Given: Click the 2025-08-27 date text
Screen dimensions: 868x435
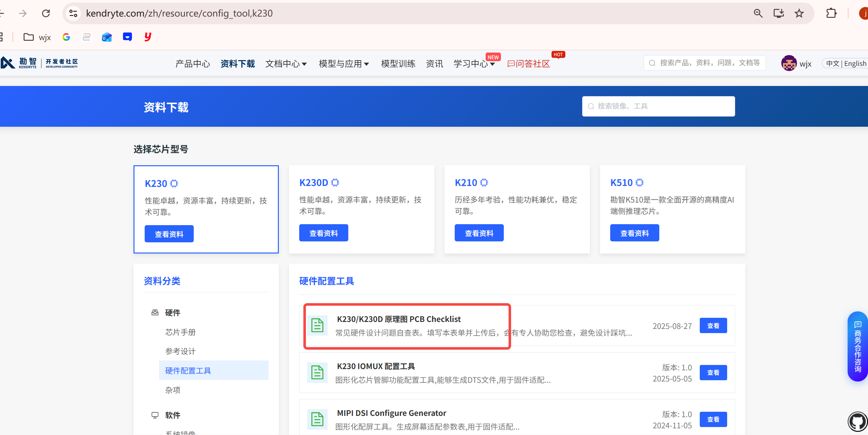Looking at the screenshot, I should [672, 326].
